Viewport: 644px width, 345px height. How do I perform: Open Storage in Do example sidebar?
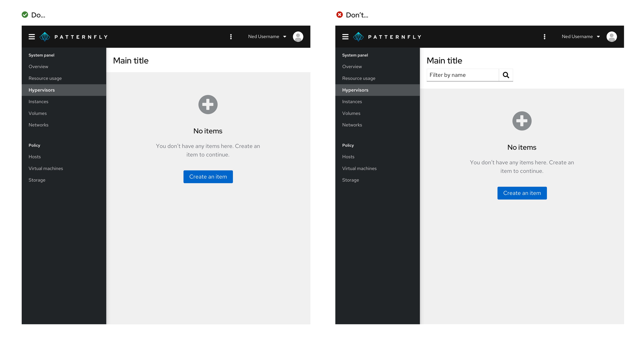tap(64, 180)
